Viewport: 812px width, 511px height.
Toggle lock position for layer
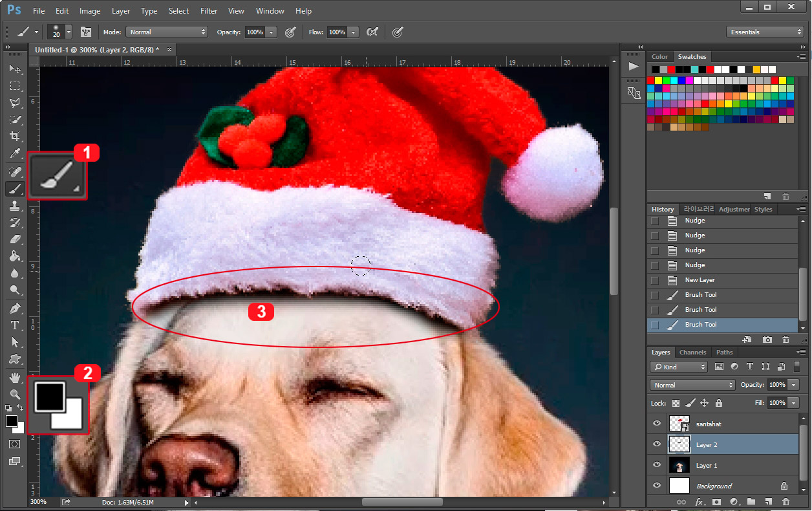click(705, 403)
